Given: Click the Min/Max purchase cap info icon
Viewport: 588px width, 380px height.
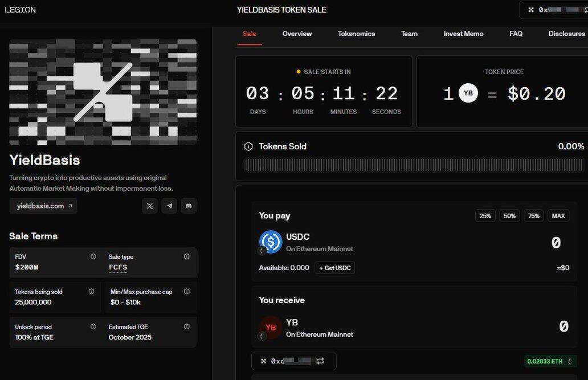Looking at the screenshot, I should coord(187,292).
